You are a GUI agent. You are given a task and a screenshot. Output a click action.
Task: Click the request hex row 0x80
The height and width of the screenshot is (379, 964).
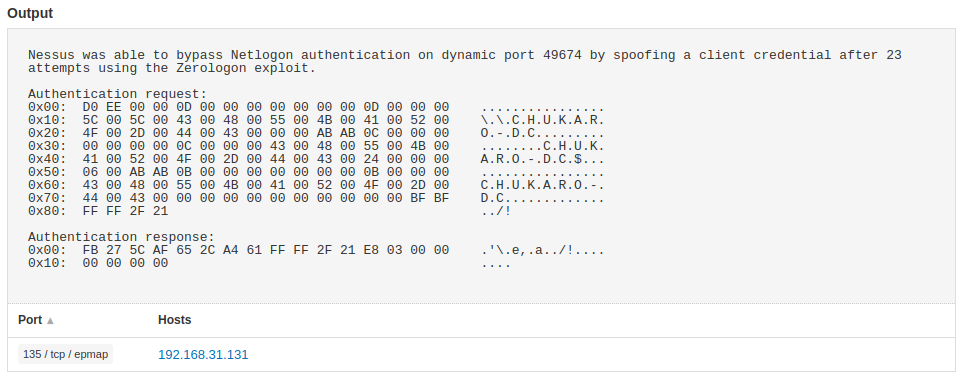pos(269,211)
